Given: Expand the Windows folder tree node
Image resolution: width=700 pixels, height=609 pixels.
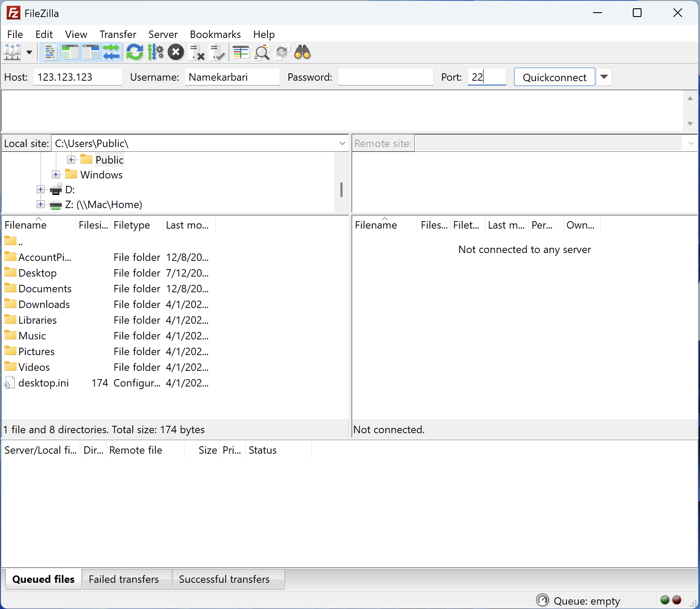Looking at the screenshot, I should pyautogui.click(x=56, y=174).
